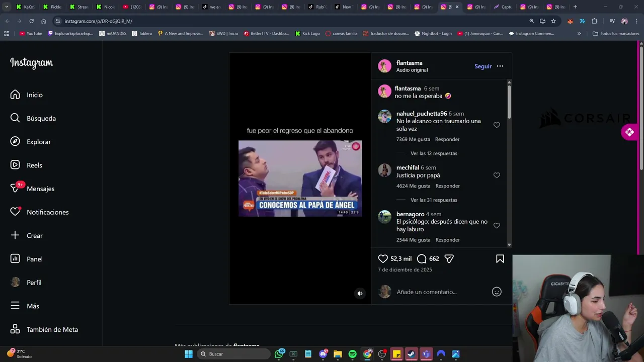Follow flantasma with the Seguir button

[483, 66]
